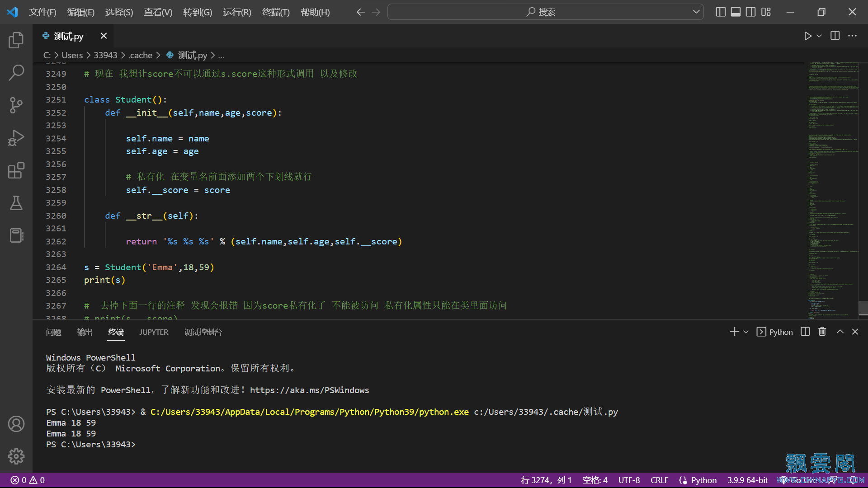Click the editor vertical scrollbar thumb
The height and width of the screenshot is (488, 868).
(x=863, y=308)
